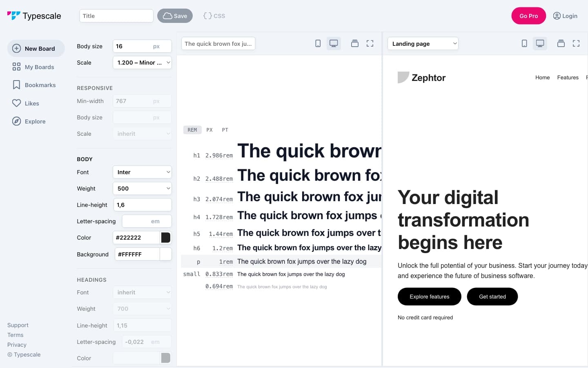The image size is (588, 368).
Task: Click Home in Zephtor navigation
Action: [x=542, y=77]
